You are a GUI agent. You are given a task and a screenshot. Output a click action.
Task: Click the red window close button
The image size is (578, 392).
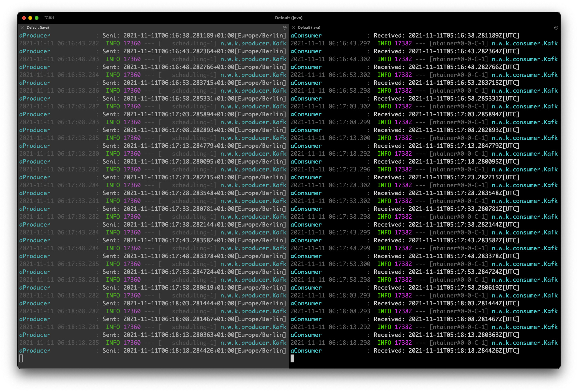[24, 18]
